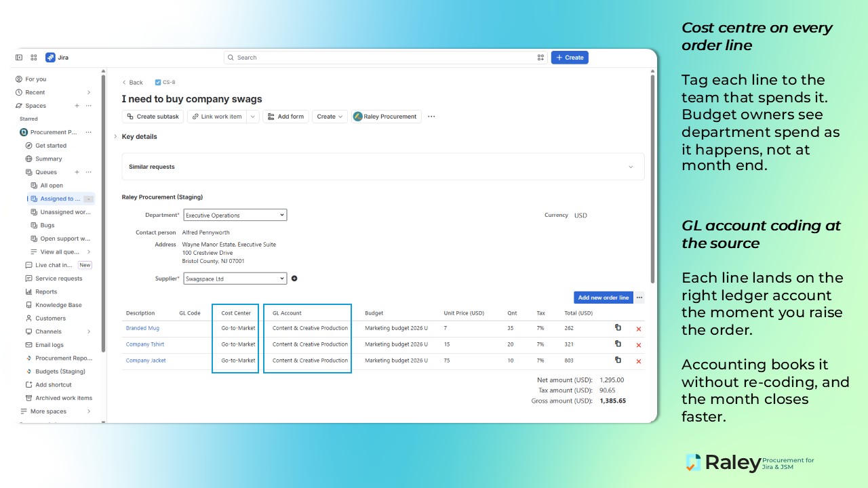Open the app switcher grid icon
Screen dimensions: 868x488
34,58
